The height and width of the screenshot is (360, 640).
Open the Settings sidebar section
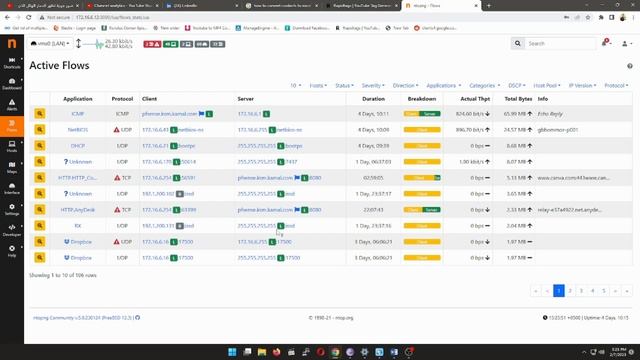12,209
